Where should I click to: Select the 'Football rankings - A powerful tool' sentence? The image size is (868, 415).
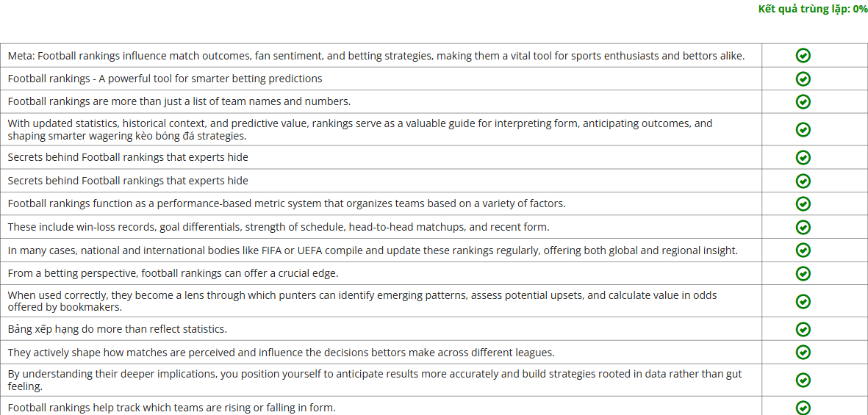pos(165,79)
